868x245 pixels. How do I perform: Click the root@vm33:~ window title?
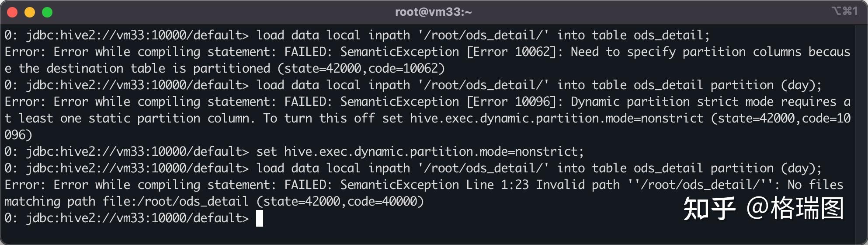point(433,12)
